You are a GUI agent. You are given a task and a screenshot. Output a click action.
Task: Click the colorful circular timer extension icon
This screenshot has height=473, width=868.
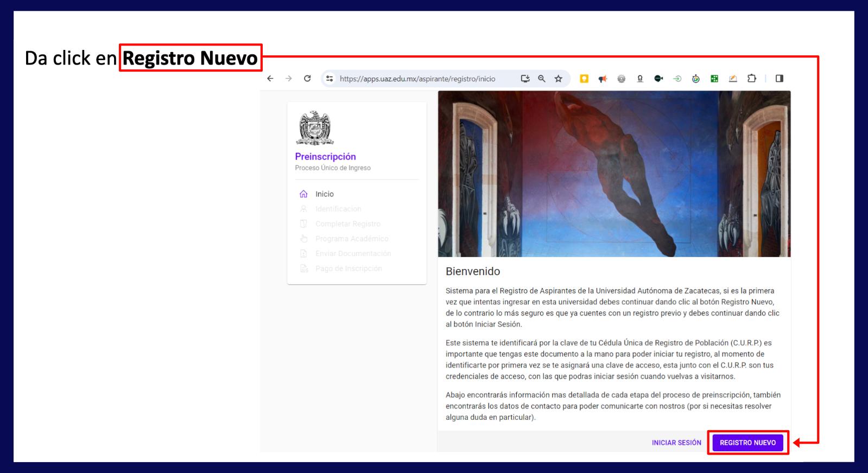[x=696, y=79]
